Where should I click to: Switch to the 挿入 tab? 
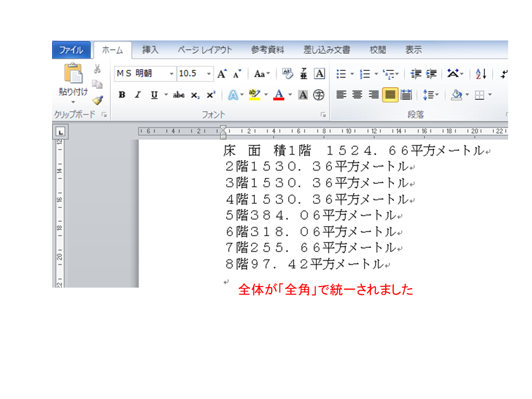click(150, 50)
